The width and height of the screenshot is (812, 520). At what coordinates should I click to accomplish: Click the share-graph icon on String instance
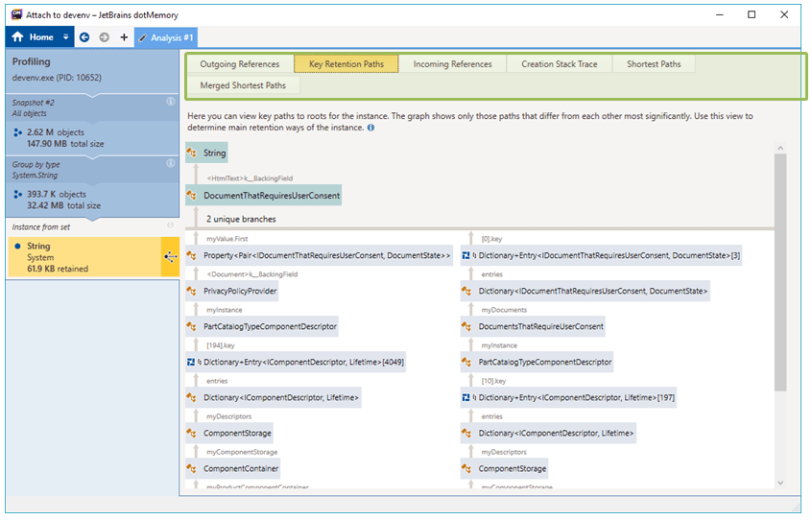169,256
